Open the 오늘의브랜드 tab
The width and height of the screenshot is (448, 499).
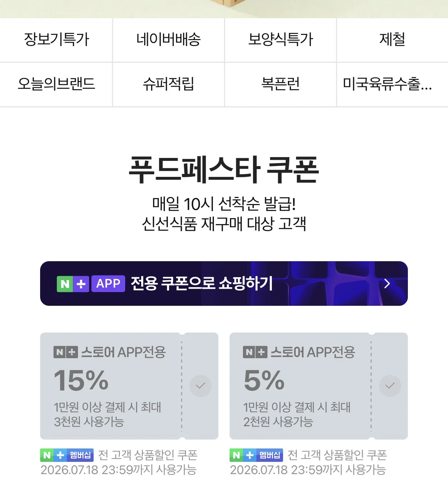tap(56, 84)
